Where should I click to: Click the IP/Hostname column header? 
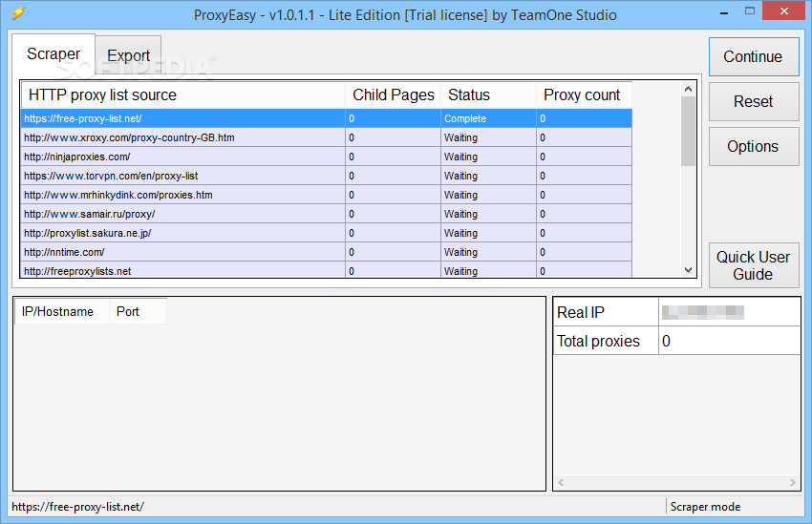(x=62, y=311)
